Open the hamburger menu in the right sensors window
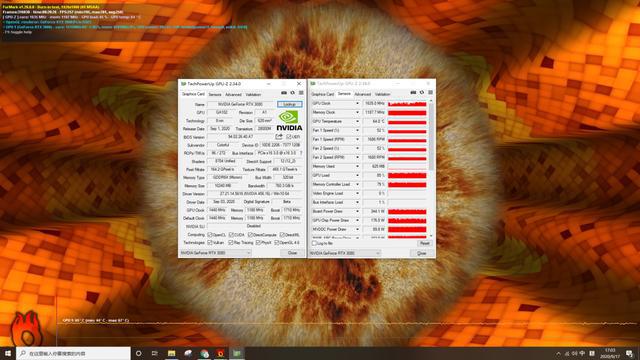 click(430, 93)
